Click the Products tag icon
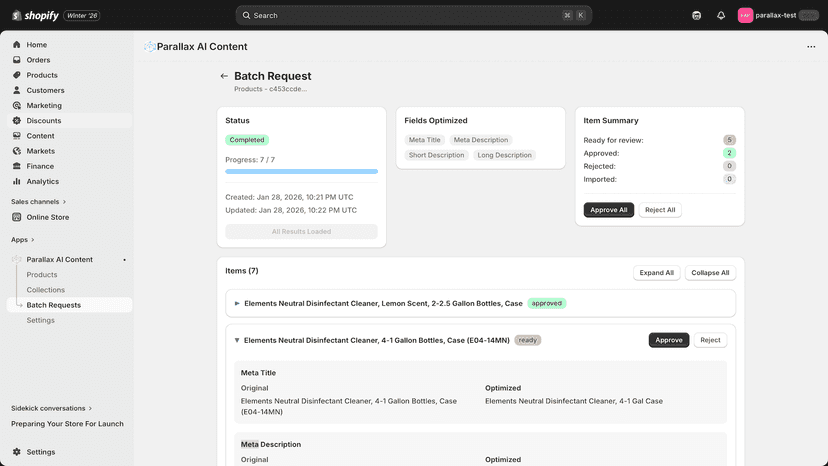 [x=17, y=75]
